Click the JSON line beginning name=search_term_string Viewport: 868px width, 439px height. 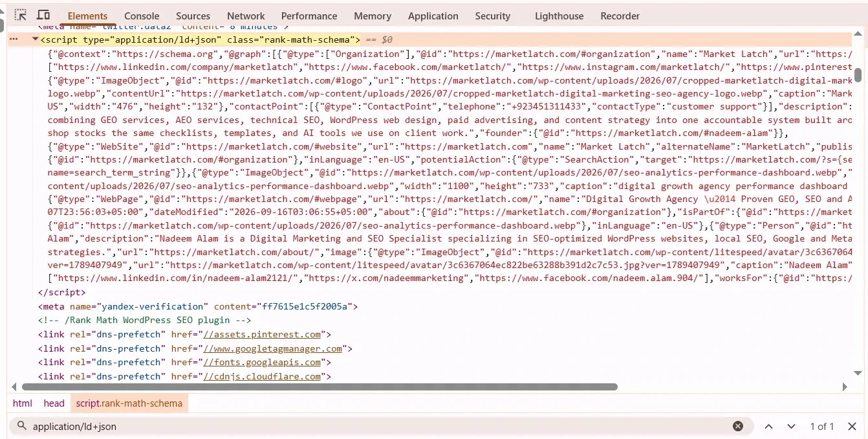[450, 172]
